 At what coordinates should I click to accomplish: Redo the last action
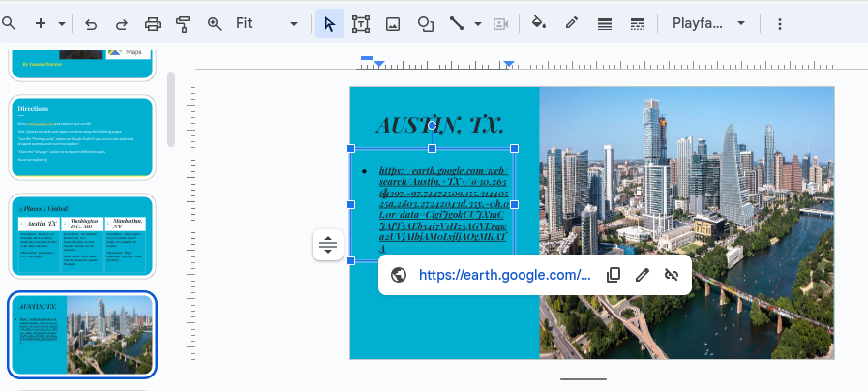click(x=121, y=24)
